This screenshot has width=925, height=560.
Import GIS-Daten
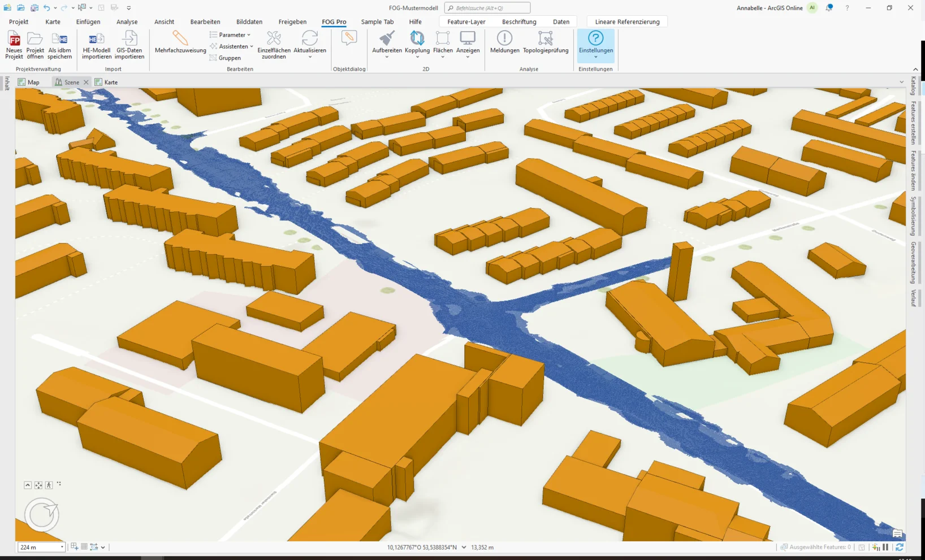(129, 45)
